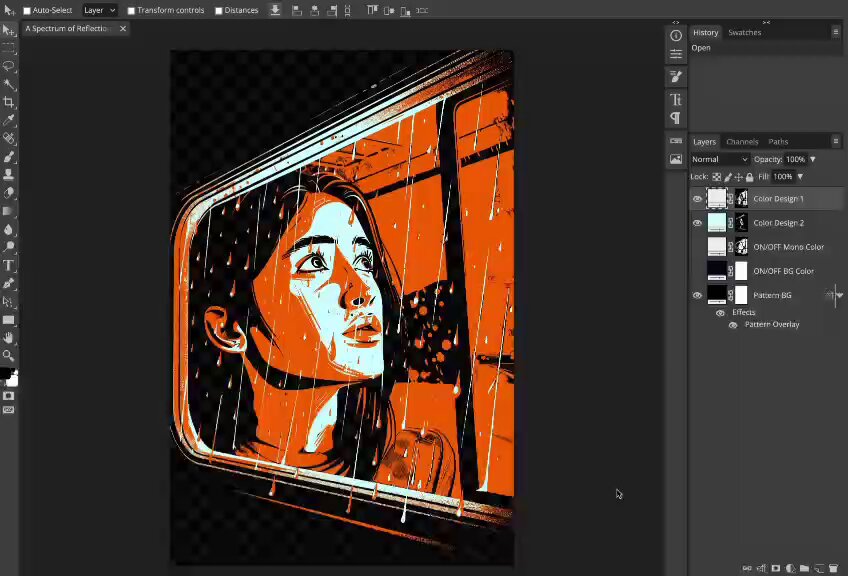
Task: Select the Blur tool droplet icon
Action: tap(9, 229)
